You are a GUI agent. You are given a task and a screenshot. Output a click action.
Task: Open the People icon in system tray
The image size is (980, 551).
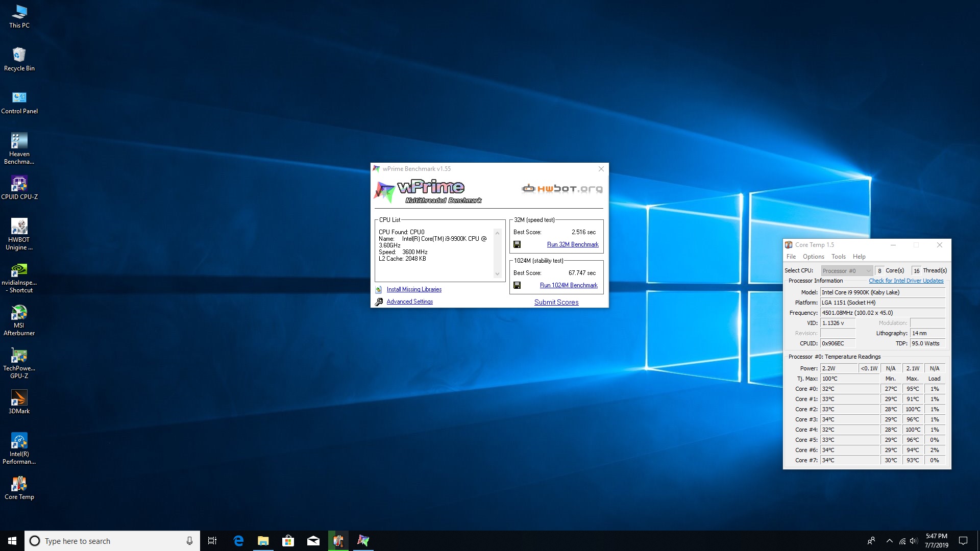pyautogui.click(x=871, y=541)
